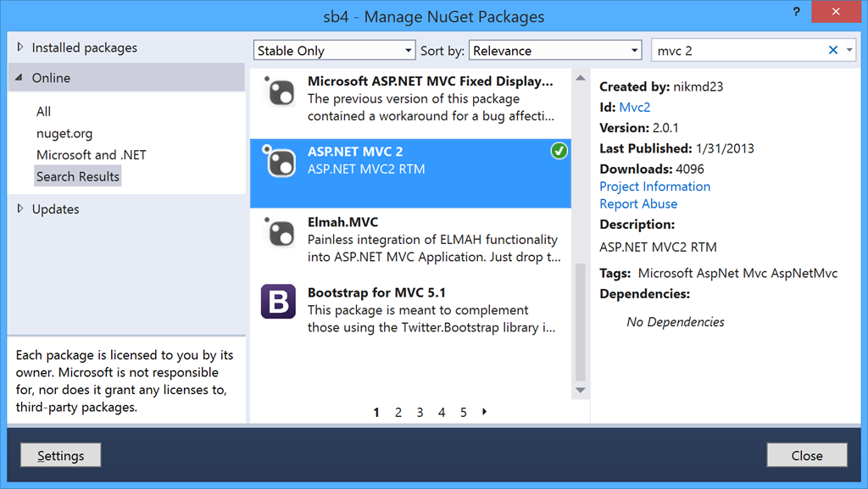This screenshot has height=489, width=868.
Task: Click the results list scrollbar thumb
Action: click(x=580, y=322)
